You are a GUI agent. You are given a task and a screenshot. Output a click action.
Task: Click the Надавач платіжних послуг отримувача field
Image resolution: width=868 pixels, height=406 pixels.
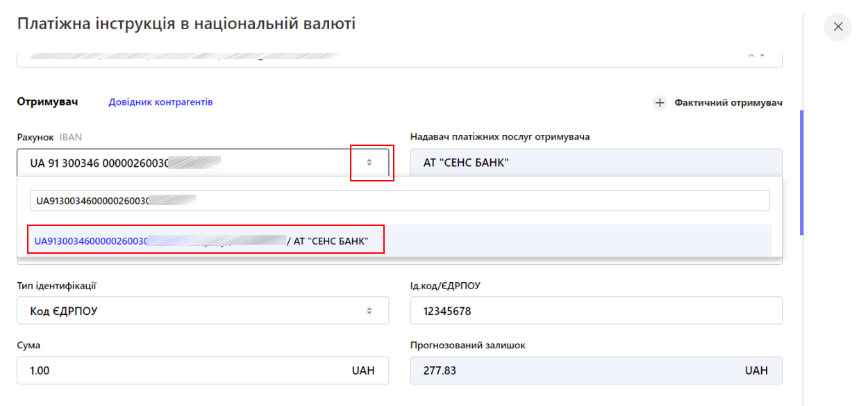(x=596, y=163)
